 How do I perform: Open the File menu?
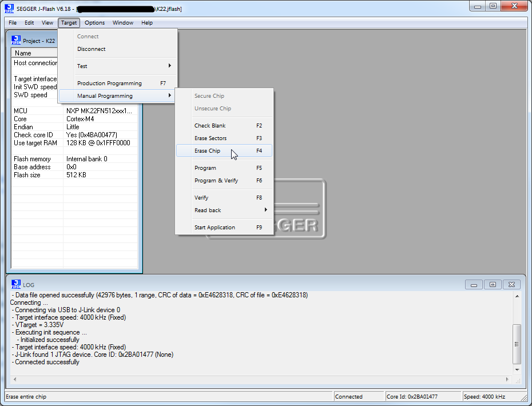coord(13,23)
